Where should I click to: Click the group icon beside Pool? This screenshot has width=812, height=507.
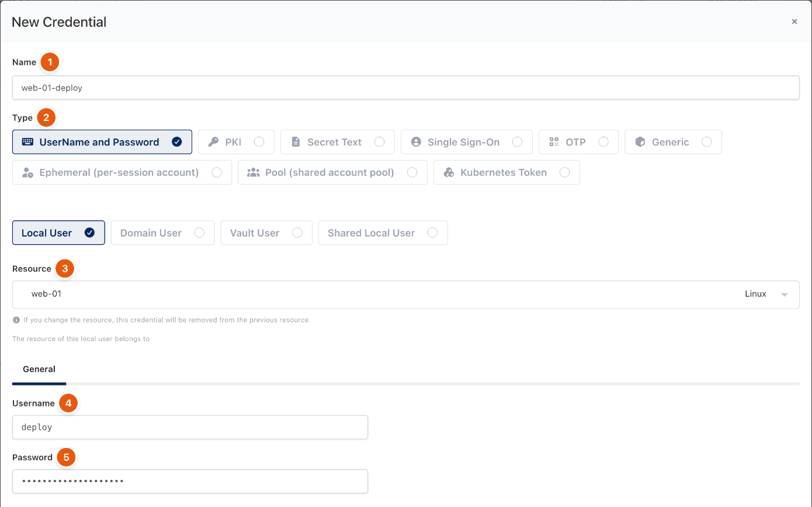point(254,172)
